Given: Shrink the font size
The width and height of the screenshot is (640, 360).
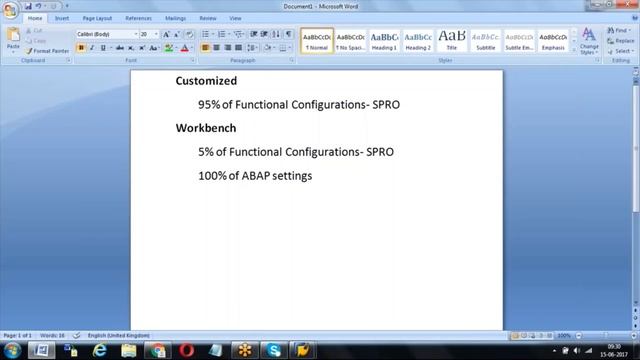Looking at the screenshot, I should tap(177, 35).
